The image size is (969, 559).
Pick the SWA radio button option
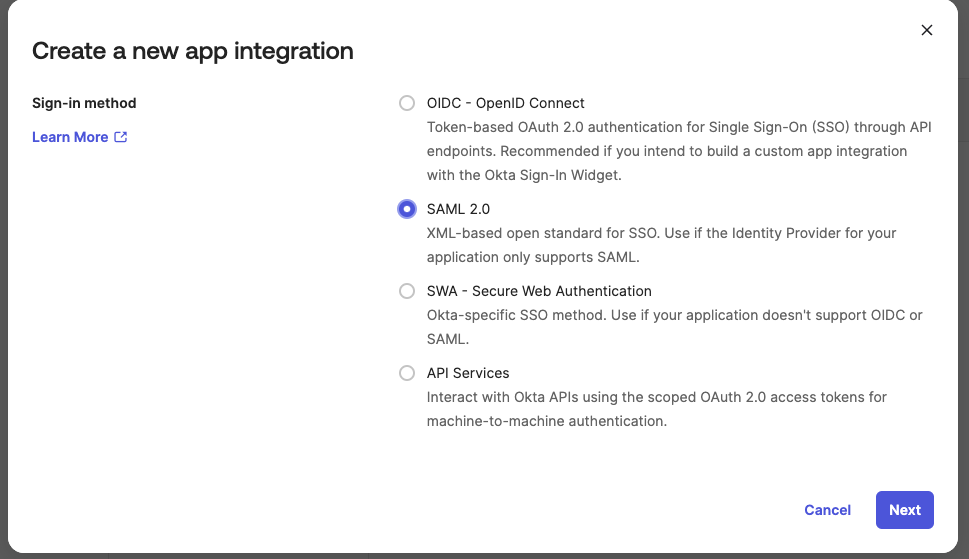pos(406,291)
